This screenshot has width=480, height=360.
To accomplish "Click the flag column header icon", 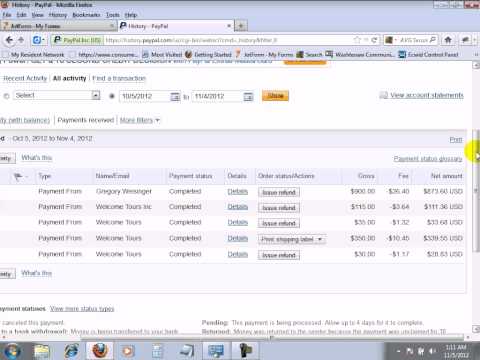I will tap(18, 176).
